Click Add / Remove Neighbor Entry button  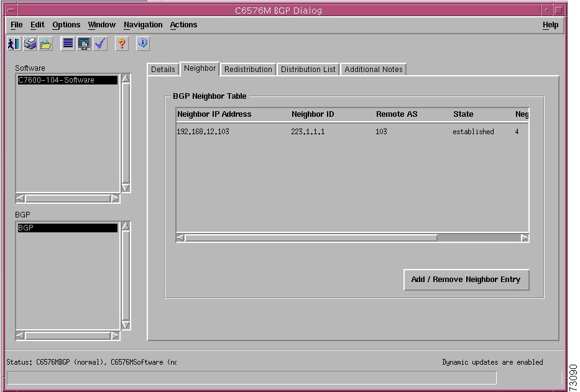click(x=466, y=280)
